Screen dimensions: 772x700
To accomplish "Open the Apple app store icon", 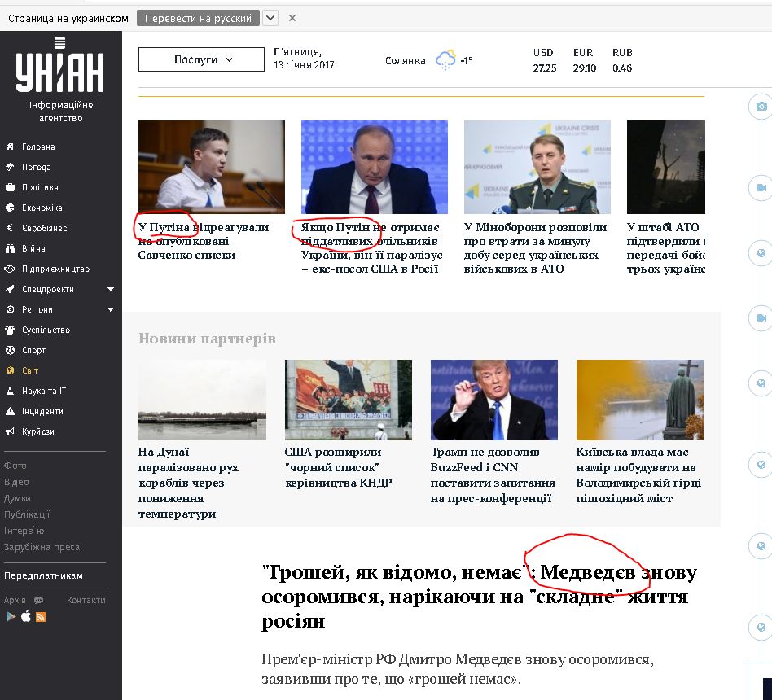I will coord(26,616).
